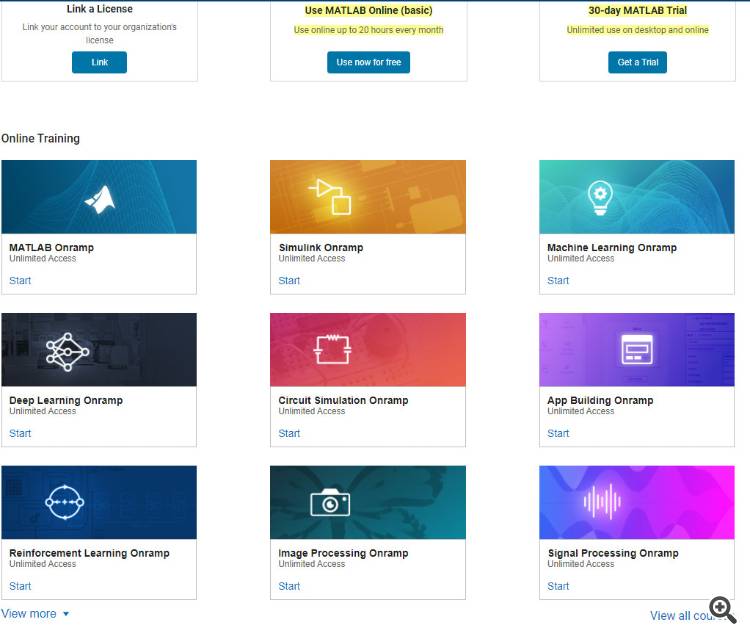The image size is (750, 636).
Task: Open the Signal Processing Onramp banner thumbnail
Action: 637,502
